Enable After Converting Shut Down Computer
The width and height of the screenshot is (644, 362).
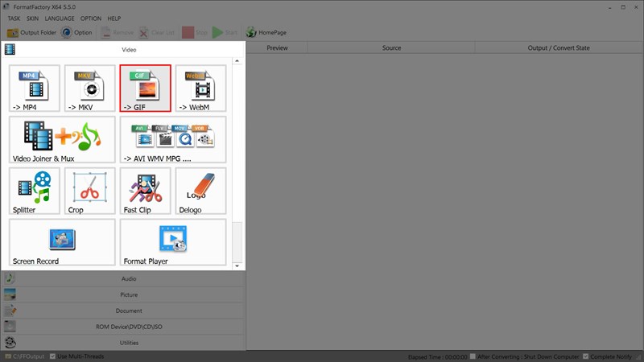coord(473,356)
